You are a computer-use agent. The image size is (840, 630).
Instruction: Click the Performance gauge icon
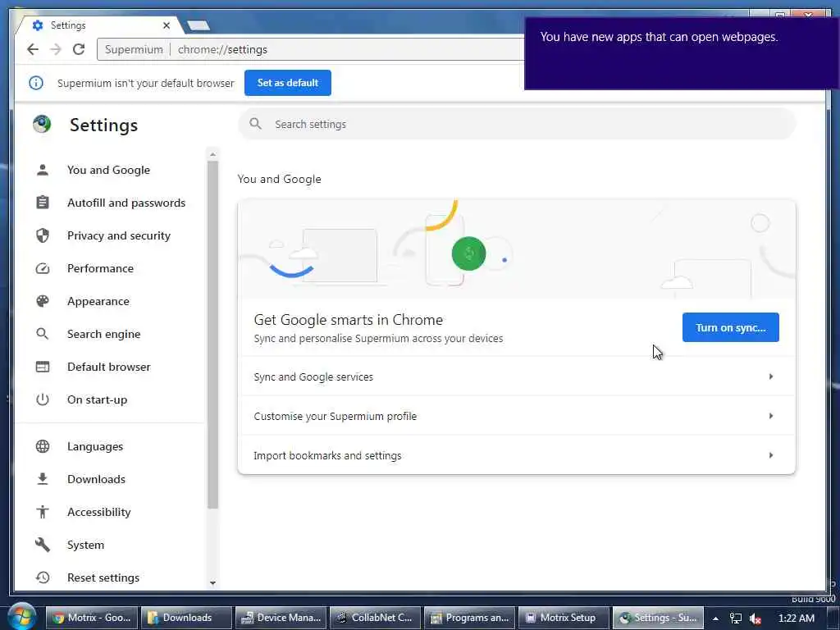(43, 268)
